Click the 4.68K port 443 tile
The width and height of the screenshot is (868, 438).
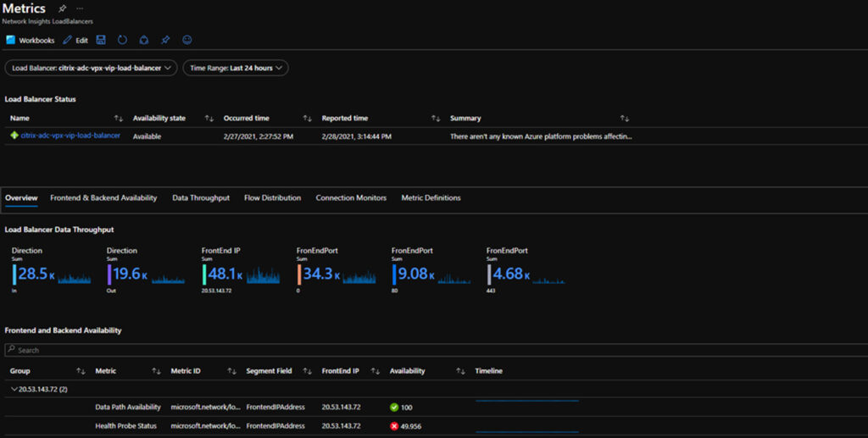(526, 270)
